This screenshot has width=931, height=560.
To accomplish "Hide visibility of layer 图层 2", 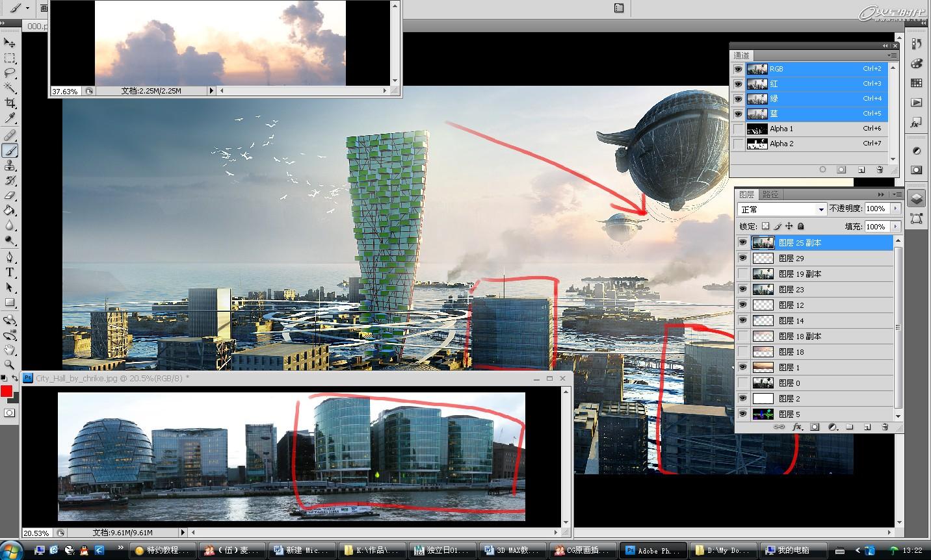I will (x=742, y=398).
